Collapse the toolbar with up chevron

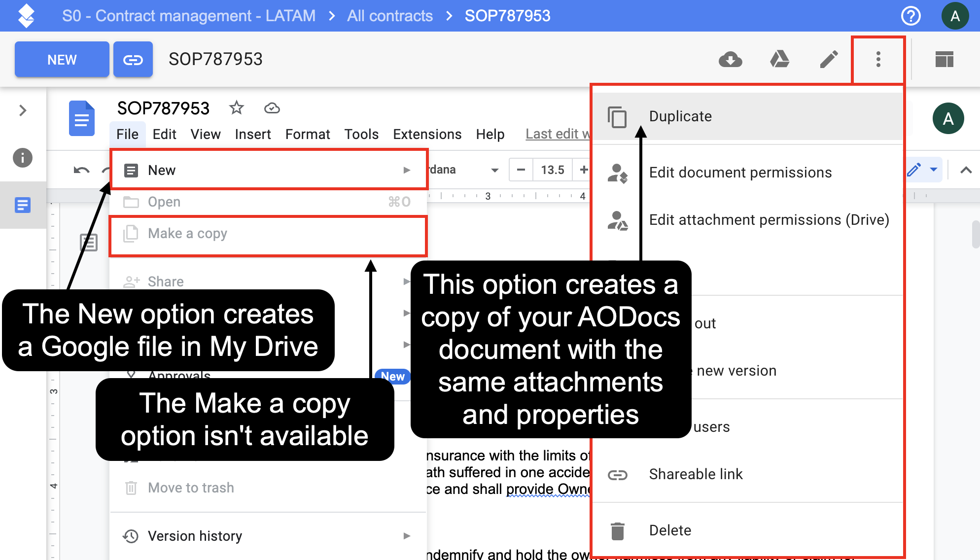point(966,170)
